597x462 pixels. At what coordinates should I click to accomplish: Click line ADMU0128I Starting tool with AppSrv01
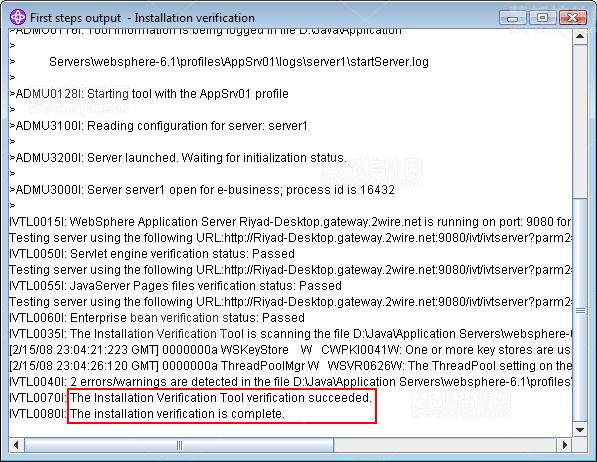point(149,94)
